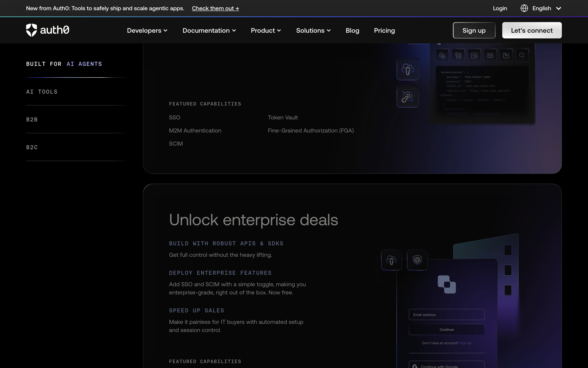Switch to the B2C sidebar tab
Screen dimensions: 588x368
(32, 147)
